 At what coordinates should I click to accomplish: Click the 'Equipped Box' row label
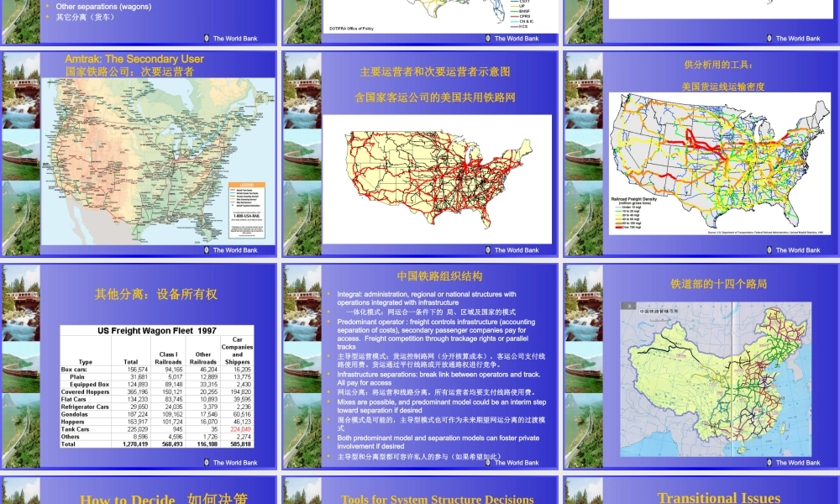90,385
